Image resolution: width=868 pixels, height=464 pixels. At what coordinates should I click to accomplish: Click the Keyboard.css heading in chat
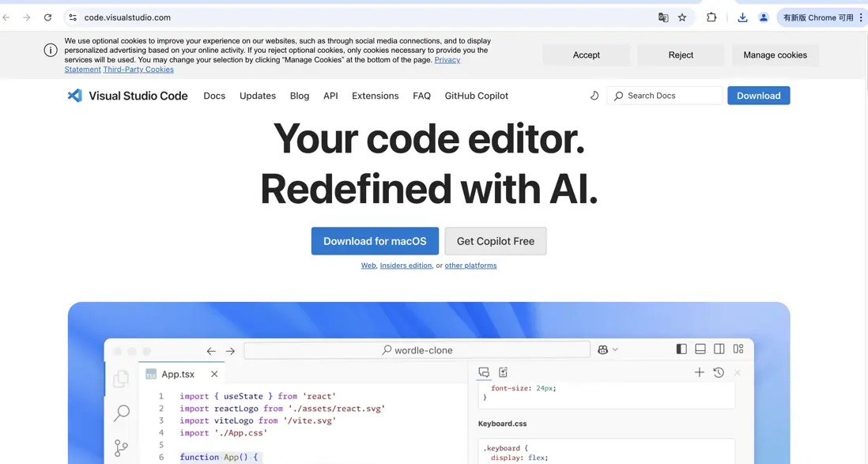click(502, 424)
